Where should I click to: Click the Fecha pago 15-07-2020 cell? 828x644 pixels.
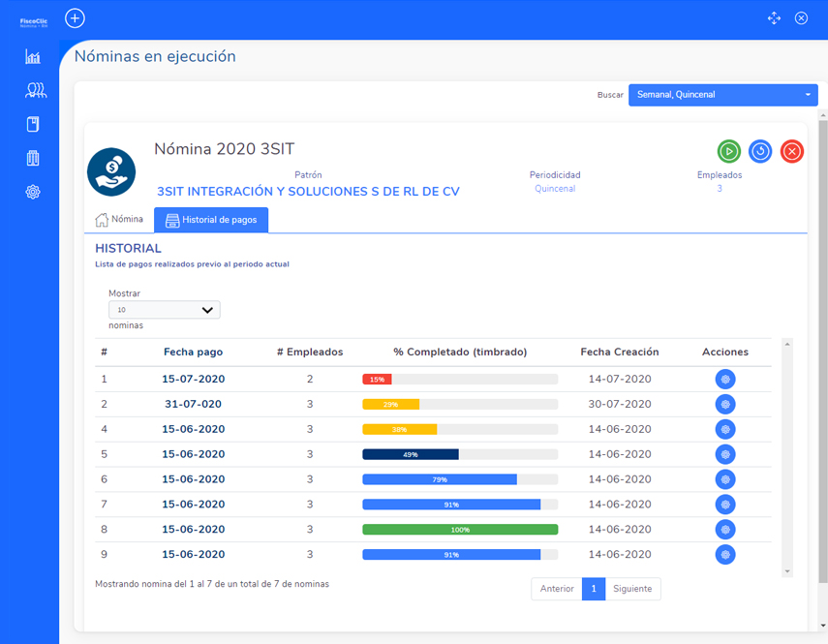[x=194, y=379]
